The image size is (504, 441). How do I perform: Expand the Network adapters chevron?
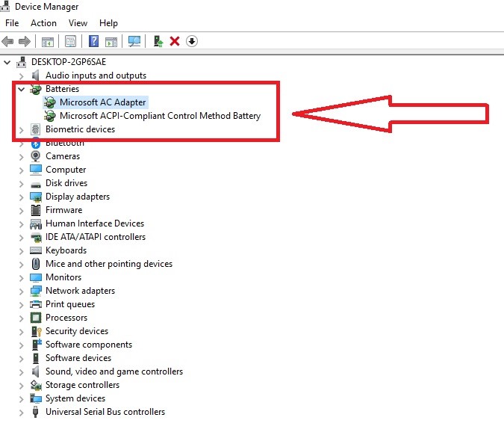(x=22, y=292)
